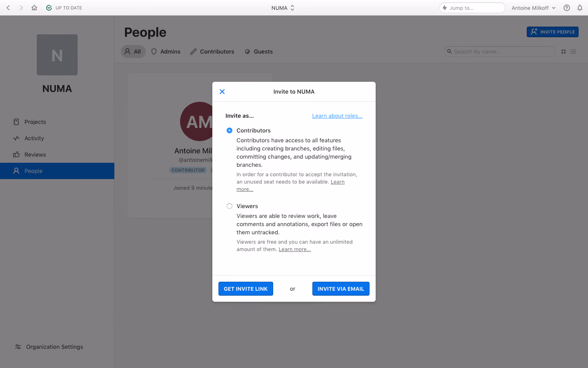588x368 pixels.
Task: Open the Antoine Milkoff account menu
Action: point(533,8)
